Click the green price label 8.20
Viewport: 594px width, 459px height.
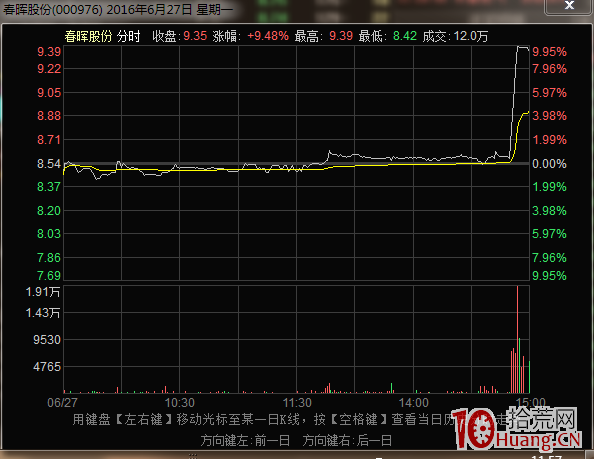49,211
